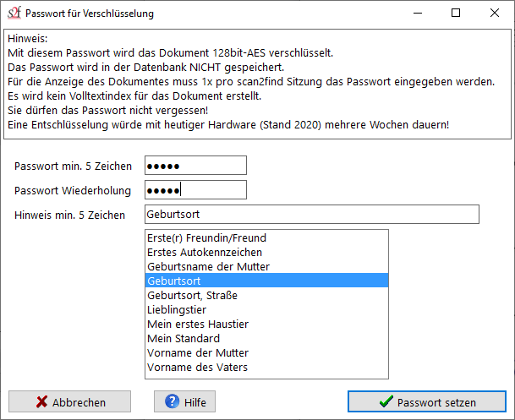Select Erste(r) Freundin/Freund hint
Viewport: 515px width, 420px height.
click(266, 238)
